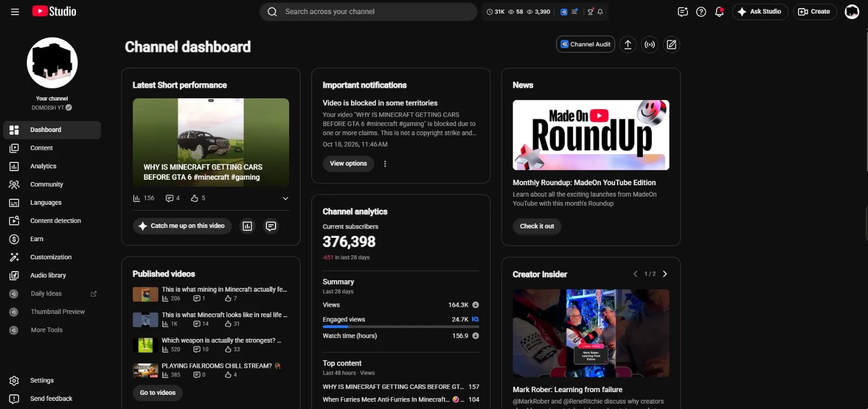Click the Engaged views progress bar
Screen dimensions: 868x409
pyautogui.click(x=401, y=326)
